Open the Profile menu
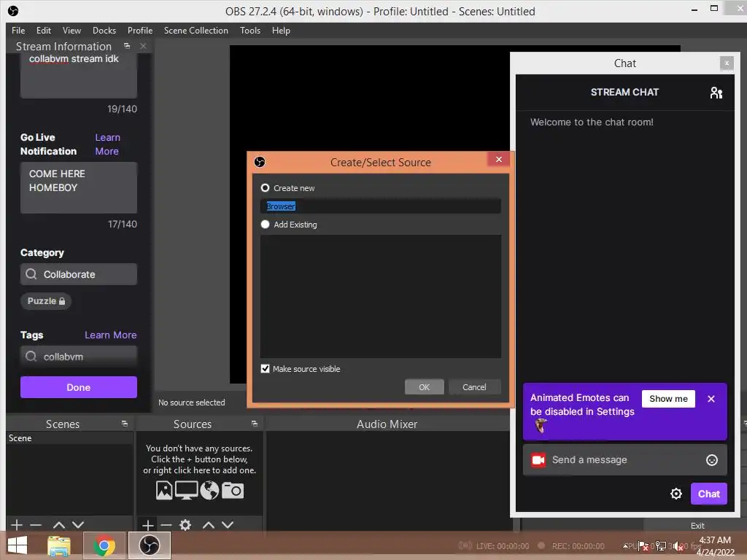The width and height of the screenshot is (747, 560). pos(140,31)
